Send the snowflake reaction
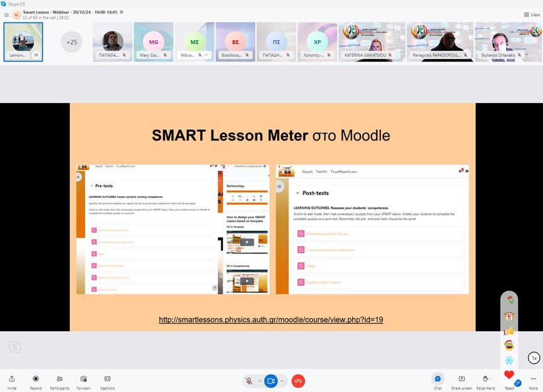543x392 pixels. coord(509,360)
